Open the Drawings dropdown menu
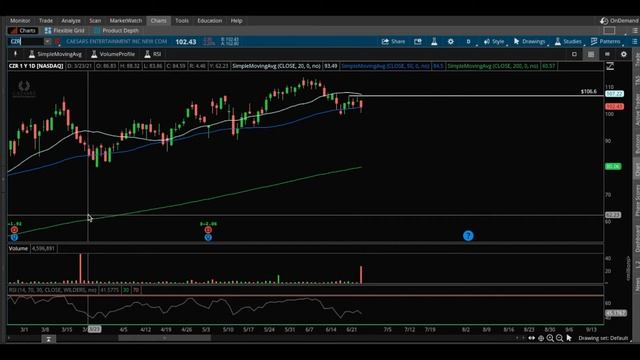 coord(530,42)
